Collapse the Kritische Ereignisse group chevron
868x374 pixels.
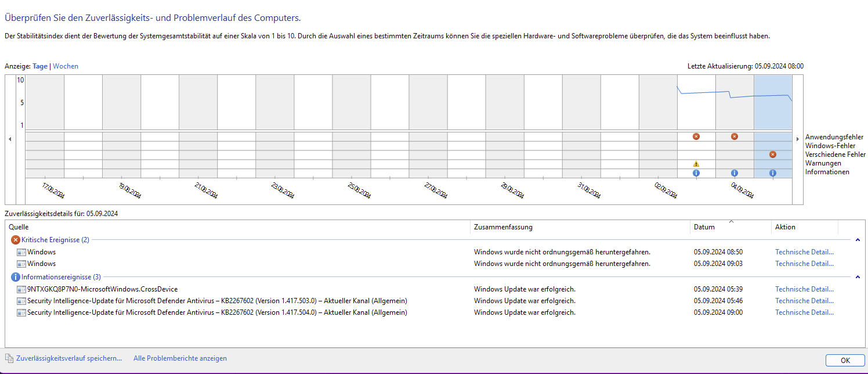pyautogui.click(x=858, y=240)
